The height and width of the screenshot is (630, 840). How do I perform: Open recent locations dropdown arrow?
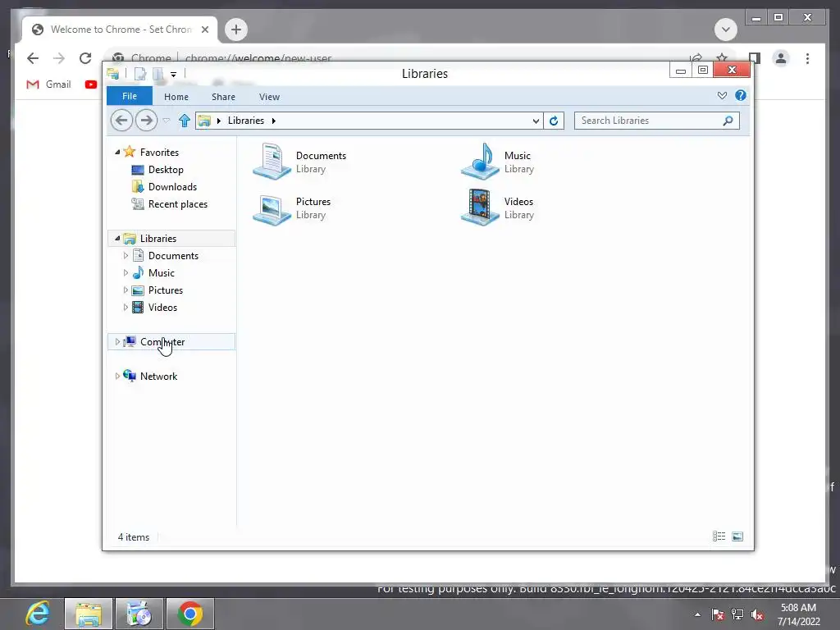167,121
